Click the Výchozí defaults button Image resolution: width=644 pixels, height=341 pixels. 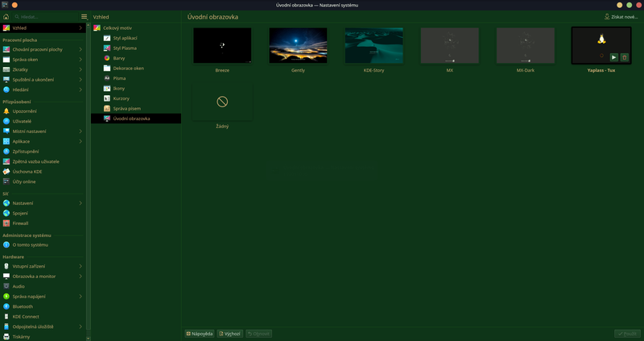(229, 333)
